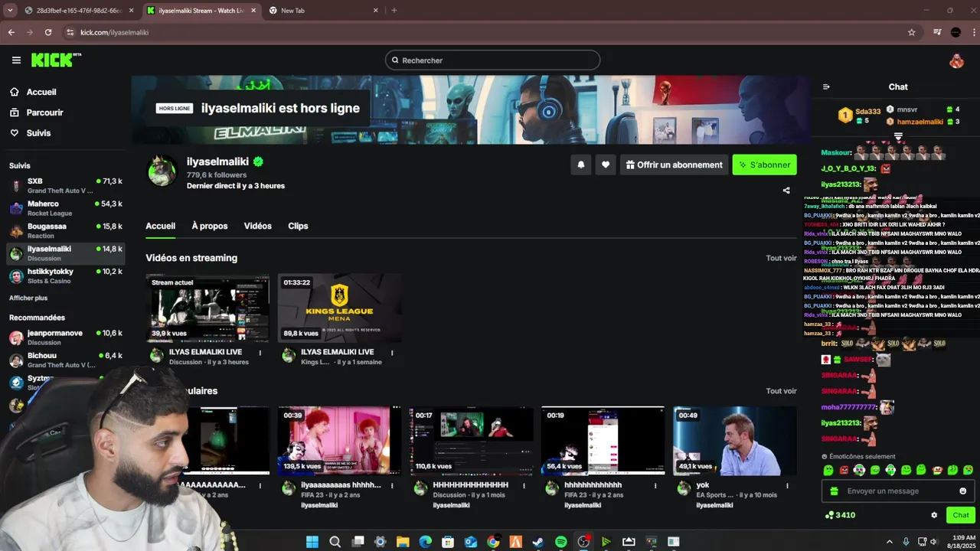Click the green Chat send button

961,515
